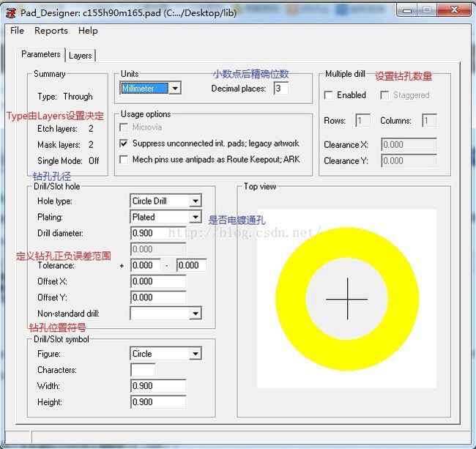
Task: Open the Reports menu
Action: (x=51, y=31)
